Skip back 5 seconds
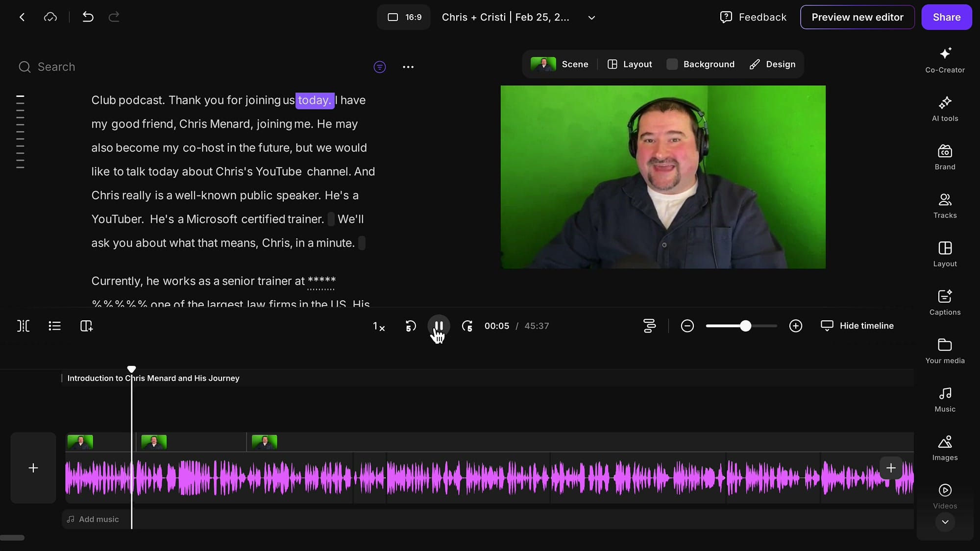Screen dimensions: 980x551 [x=410, y=326]
